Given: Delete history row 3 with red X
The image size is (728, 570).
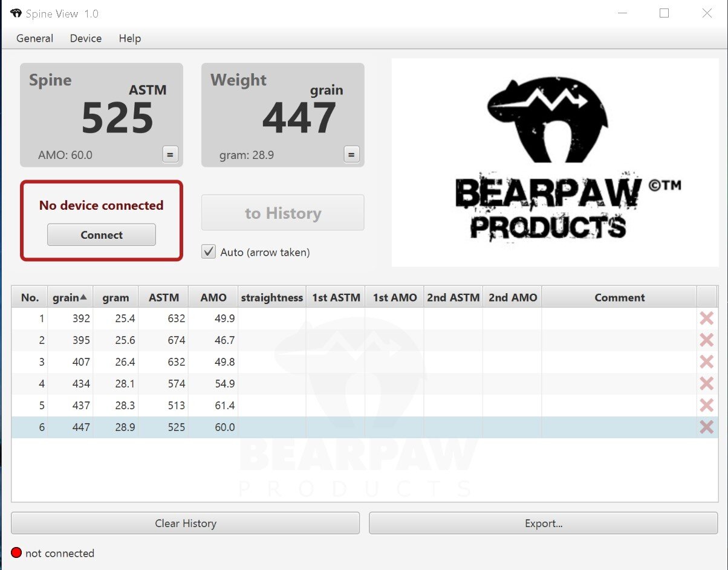Looking at the screenshot, I should (x=706, y=362).
